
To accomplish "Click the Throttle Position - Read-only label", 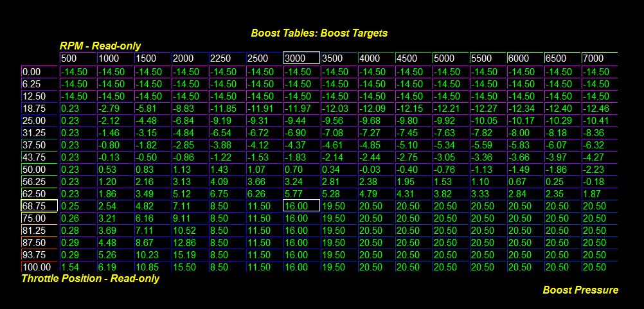I will (x=90, y=279).
